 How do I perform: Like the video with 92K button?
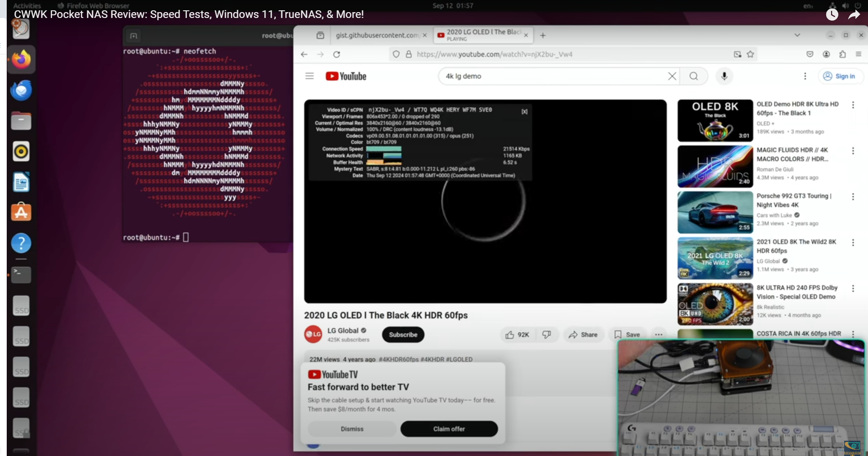[517, 335]
